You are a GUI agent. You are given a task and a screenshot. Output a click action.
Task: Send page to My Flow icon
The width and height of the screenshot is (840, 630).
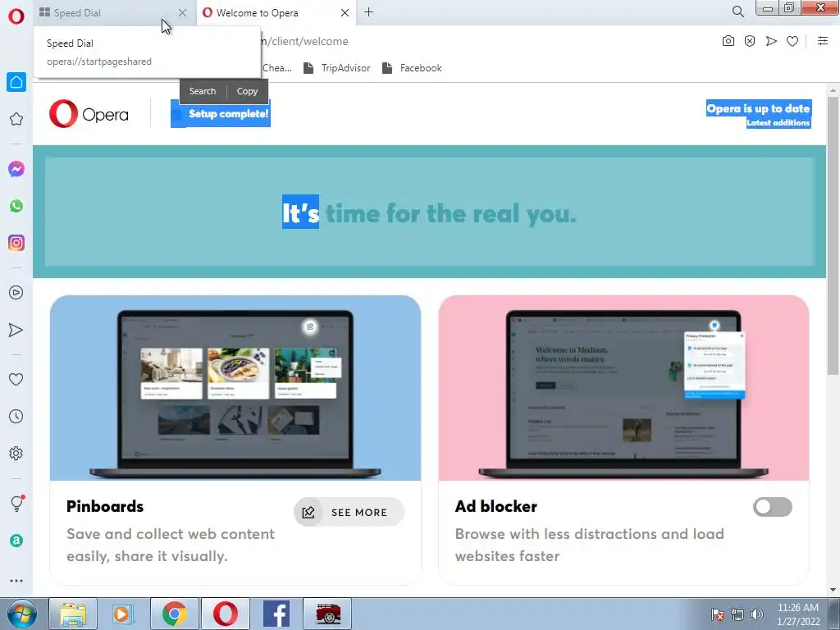(x=771, y=41)
